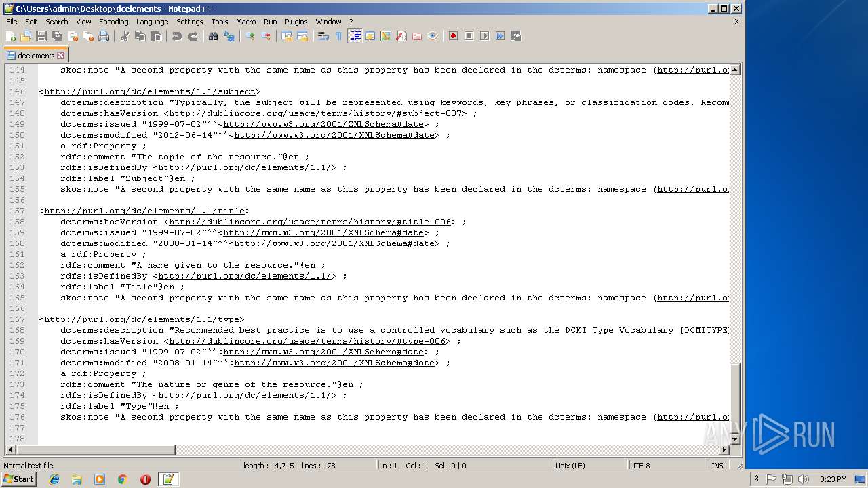Image resolution: width=868 pixels, height=488 pixels.
Task: Click the UTF-8 encoding status field
Action: click(668, 466)
